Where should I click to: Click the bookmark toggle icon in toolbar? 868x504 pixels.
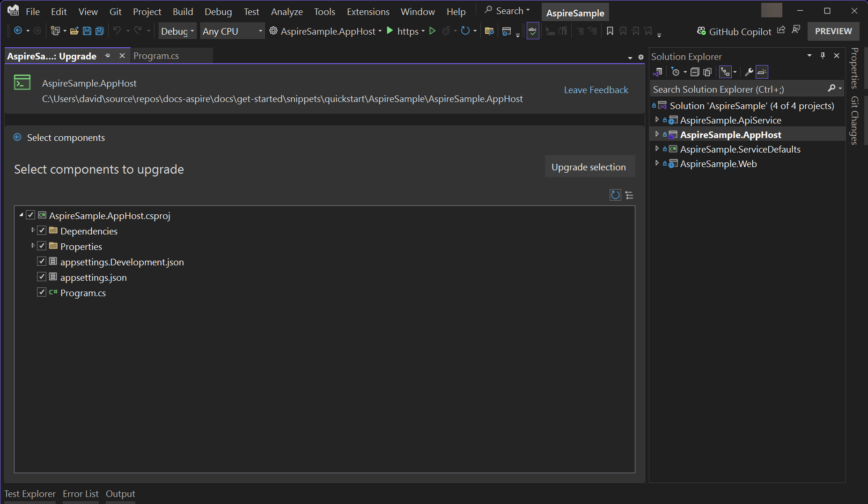coord(610,31)
